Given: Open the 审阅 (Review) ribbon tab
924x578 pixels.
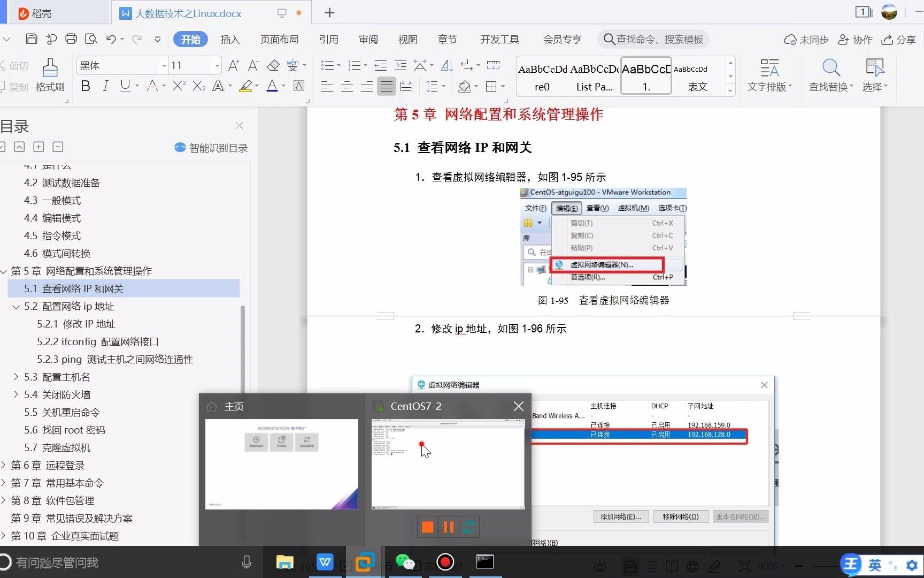Looking at the screenshot, I should pyautogui.click(x=368, y=39).
